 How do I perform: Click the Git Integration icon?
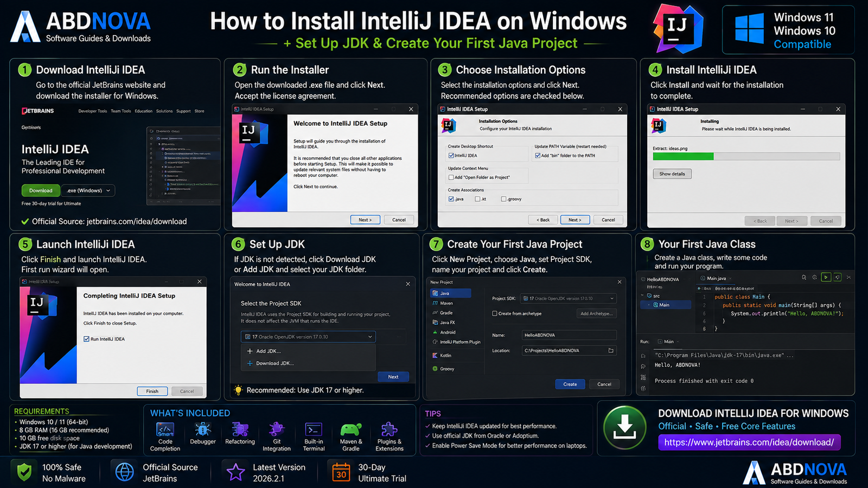point(277,429)
